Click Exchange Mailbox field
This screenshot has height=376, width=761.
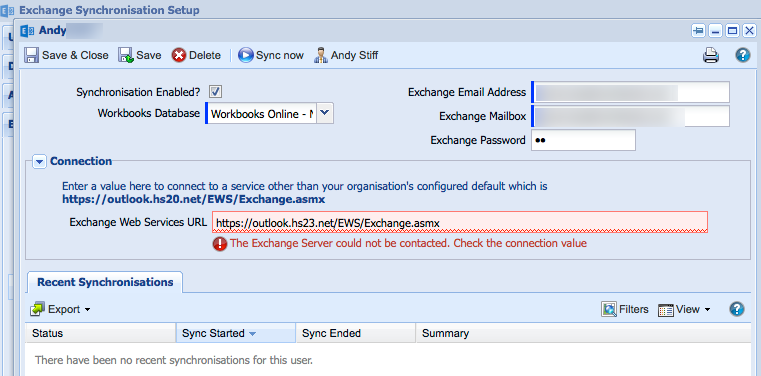(x=630, y=116)
